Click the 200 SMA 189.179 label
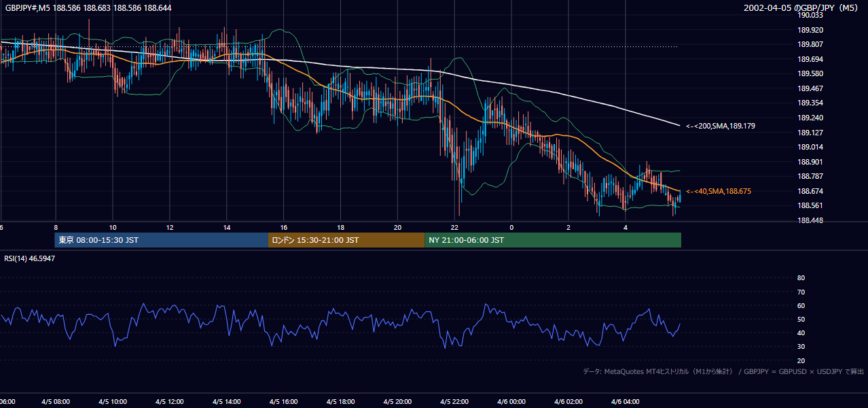868x408 pixels. point(720,126)
